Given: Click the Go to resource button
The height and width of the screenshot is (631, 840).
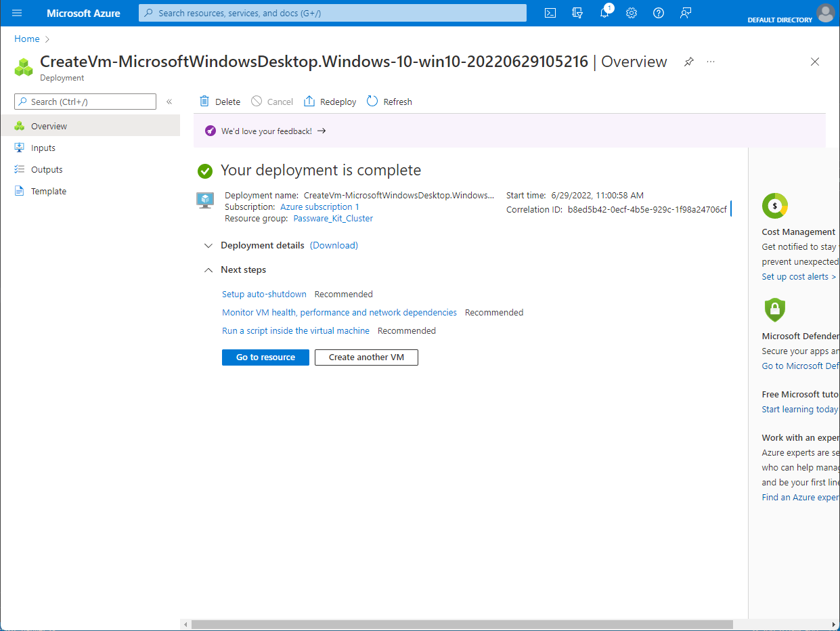Looking at the screenshot, I should pos(265,357).
